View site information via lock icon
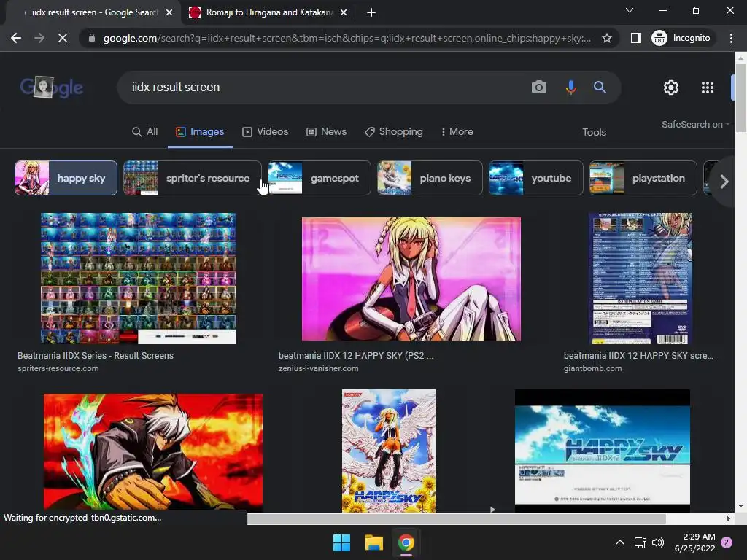747x560 pixels. pyautogui.click(x=92, y=38)
